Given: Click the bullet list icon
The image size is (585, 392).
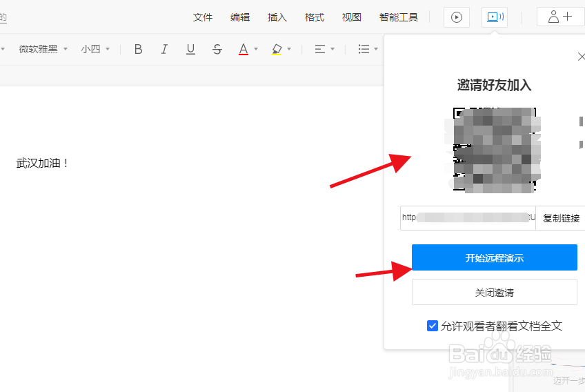Looking at the screenshot, I should [364, 49].
